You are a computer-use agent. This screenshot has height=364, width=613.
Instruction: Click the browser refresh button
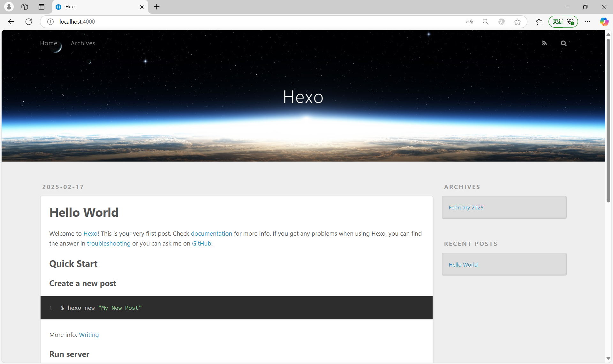click(x=29, y=22)
